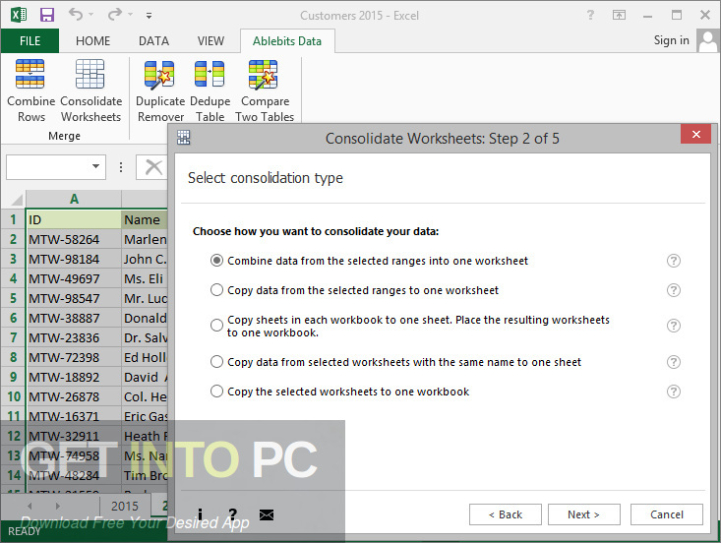Switch to the VIEW ribbon tab

[211, 41]
